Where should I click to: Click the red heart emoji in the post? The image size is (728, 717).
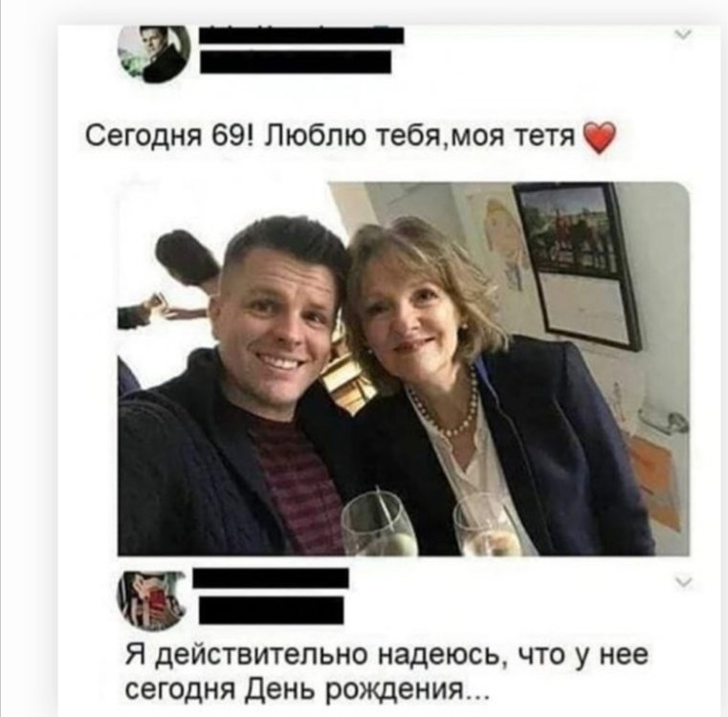599,138
